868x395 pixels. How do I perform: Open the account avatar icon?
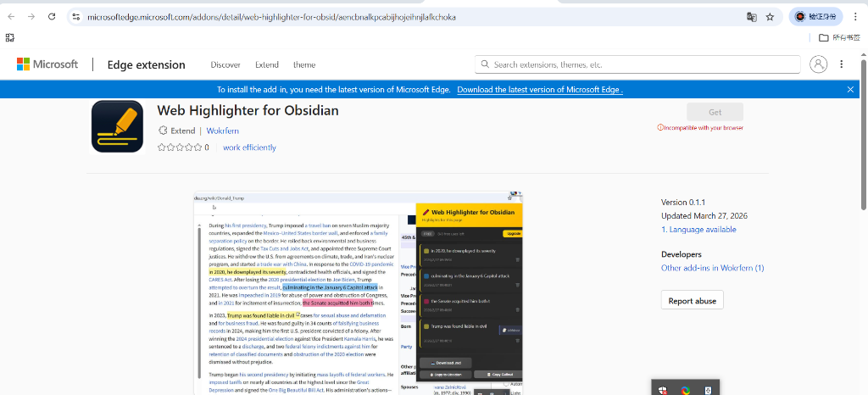pyautogui.click(x=818, y=64)
